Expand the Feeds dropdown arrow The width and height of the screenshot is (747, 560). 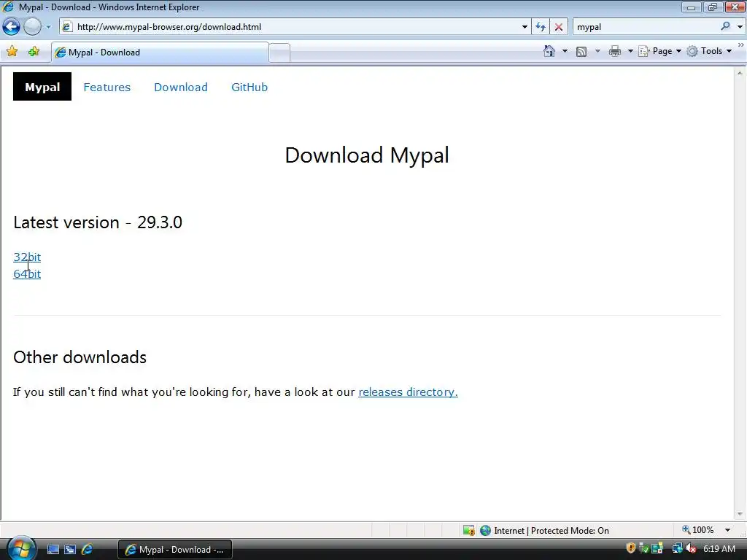click(x=597, y=51)
